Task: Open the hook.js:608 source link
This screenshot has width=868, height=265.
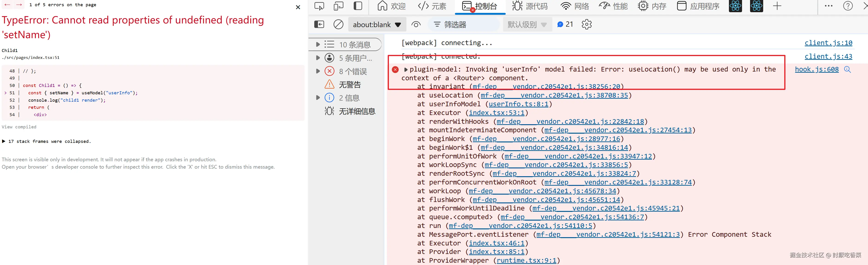Action: (817, 69)
